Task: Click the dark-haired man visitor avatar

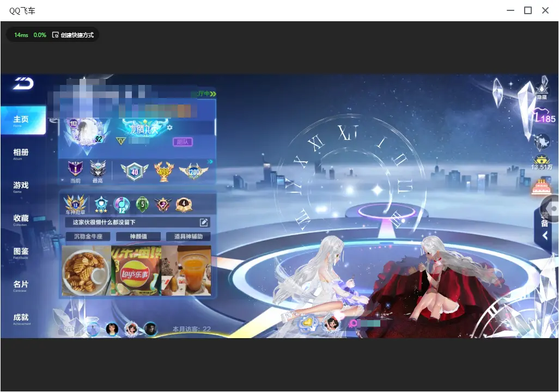Action: click(x=150, y=329)
